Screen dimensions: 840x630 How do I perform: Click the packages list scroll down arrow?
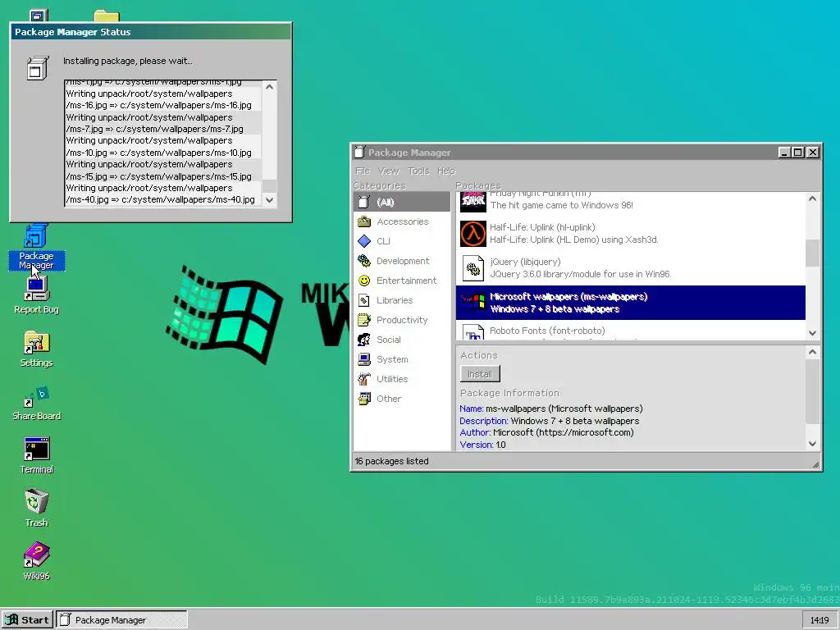pos(812,333)
